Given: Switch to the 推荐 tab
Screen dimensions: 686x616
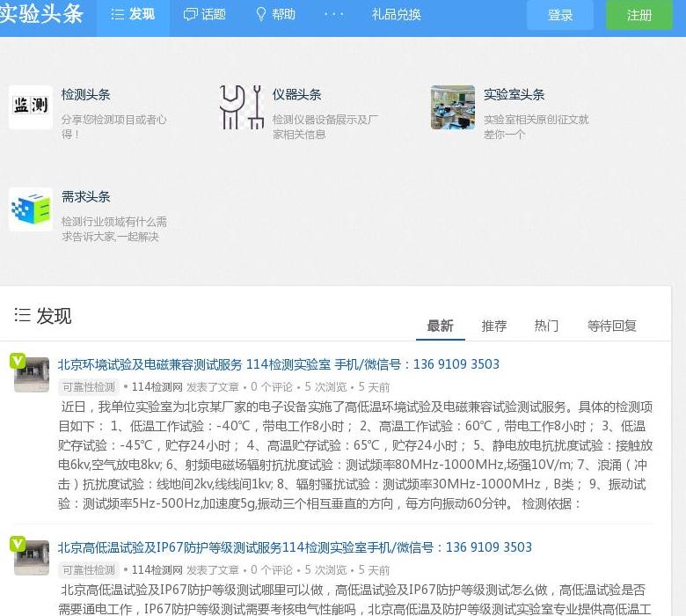Looking at the screenshot, I should coord(494,326).
